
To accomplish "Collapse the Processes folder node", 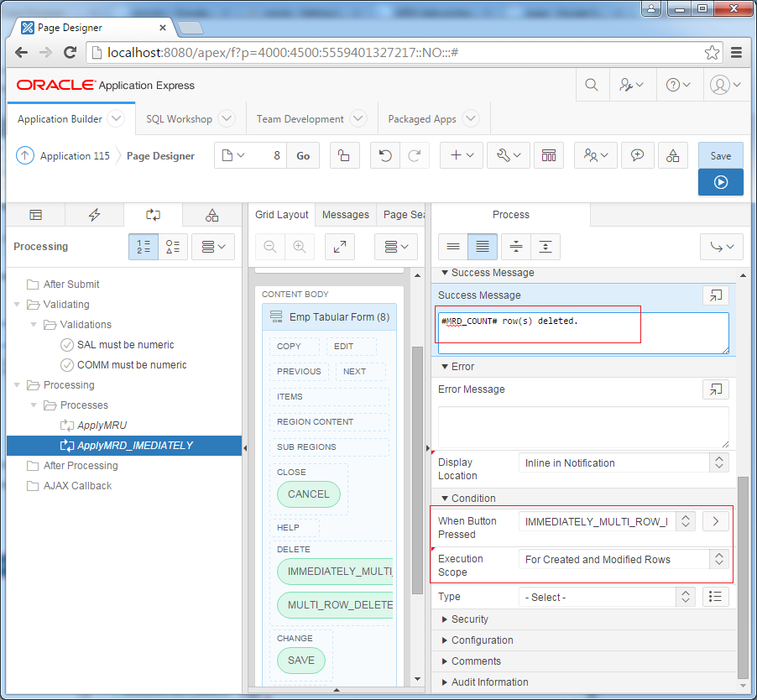I will pyautogui.click(x=34, y=405).
